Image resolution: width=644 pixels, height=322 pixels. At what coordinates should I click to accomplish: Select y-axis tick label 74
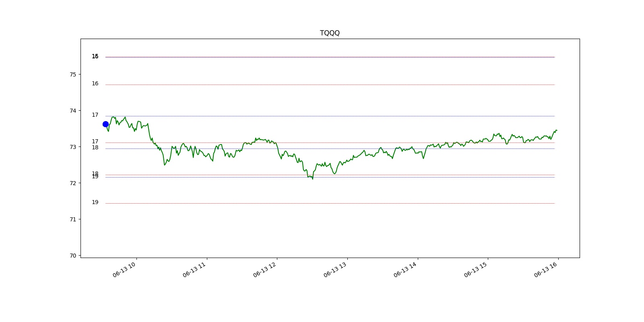coord(73,111)
